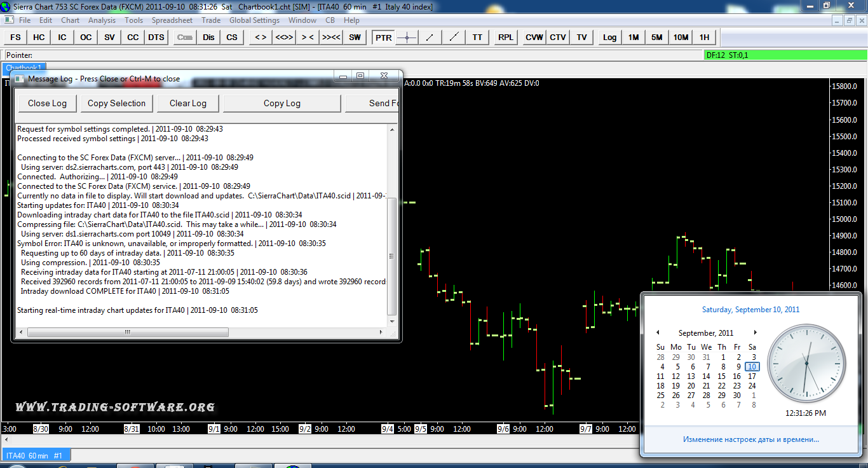The width and height of the screenshot is (868, 468).
Task: Open date and time settings link
Action: [750, 439]
